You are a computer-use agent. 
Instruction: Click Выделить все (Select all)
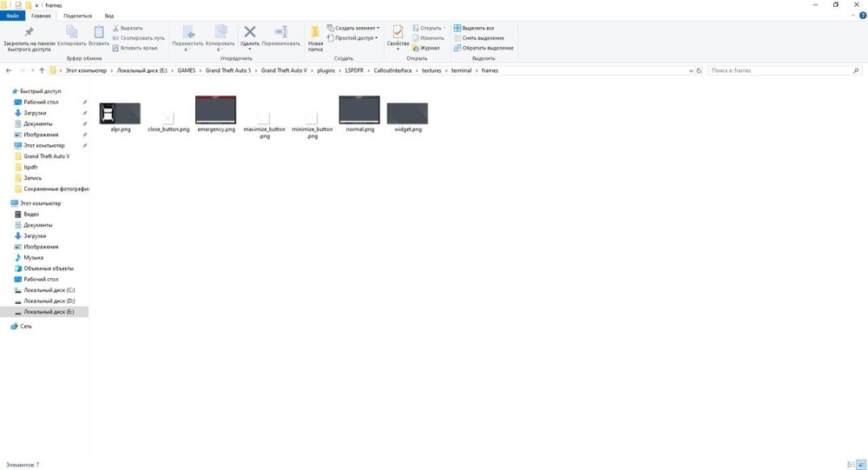[x=474, y=28]
